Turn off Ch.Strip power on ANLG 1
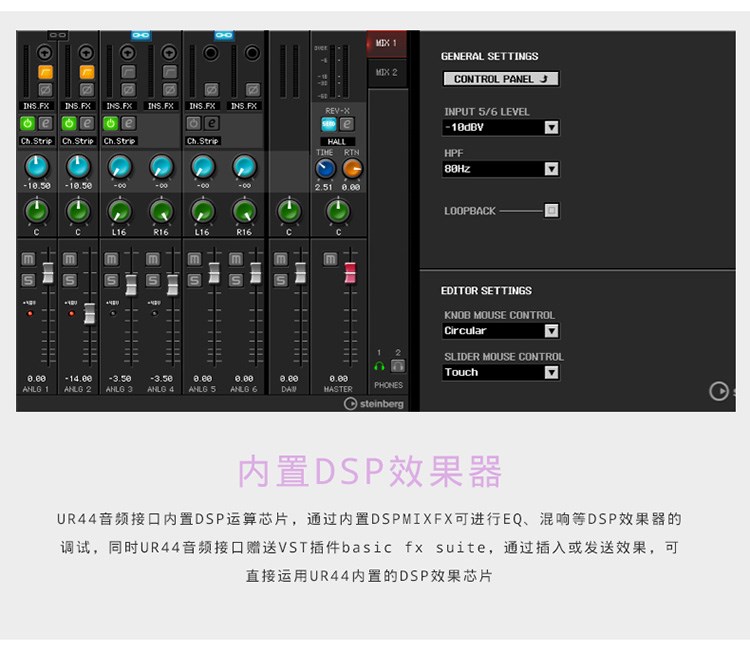Screen dimensions: 750x654 tap(27, 123)
